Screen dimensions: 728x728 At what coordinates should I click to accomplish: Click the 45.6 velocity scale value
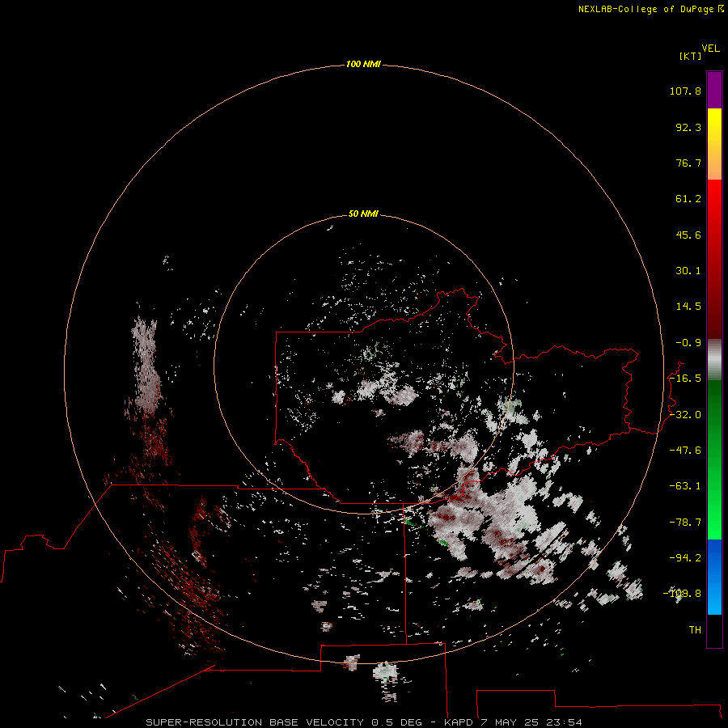point(688,235)
